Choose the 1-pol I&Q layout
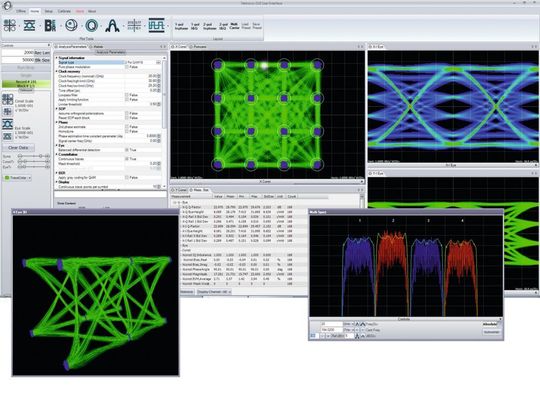The image size is (540, 394). click(195, 26)
